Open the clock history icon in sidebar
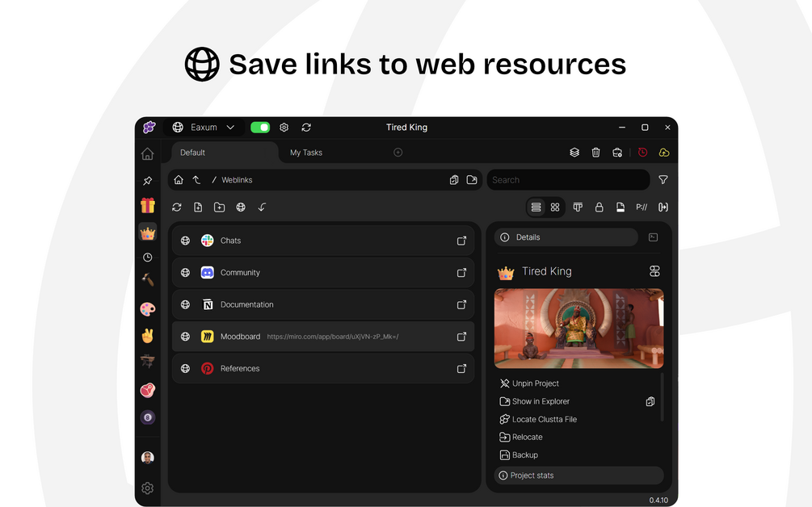This screenshot has height=507, width=812. click(x=148, y=257)
